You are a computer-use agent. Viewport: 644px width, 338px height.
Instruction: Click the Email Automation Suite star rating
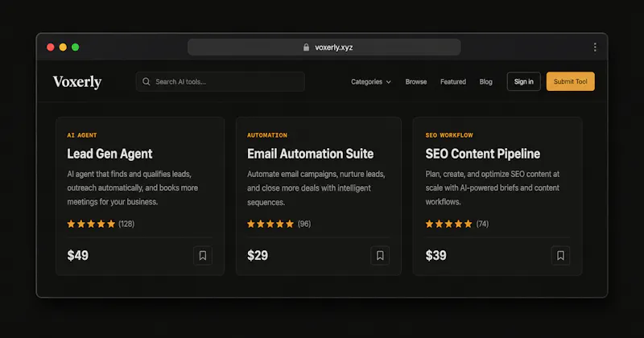pyautogui.click(x=270, y=224)
